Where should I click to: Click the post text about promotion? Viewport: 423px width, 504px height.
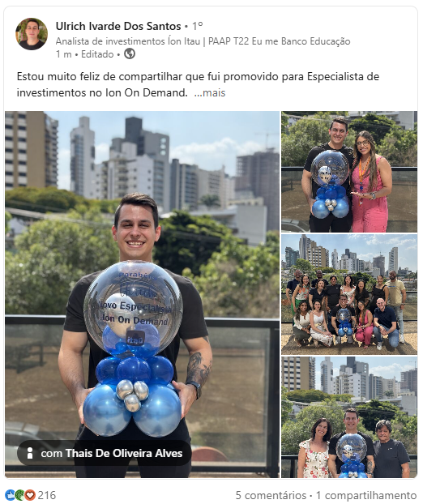(x=198, y=84)
